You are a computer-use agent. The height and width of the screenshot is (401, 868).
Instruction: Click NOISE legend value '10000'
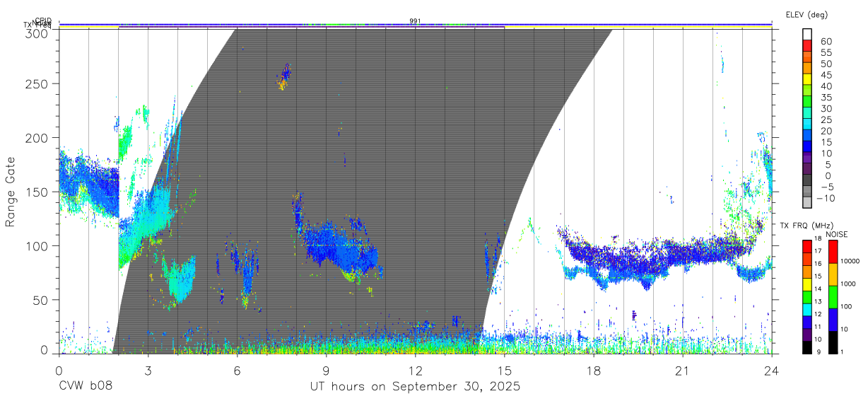pyautogui.click(x=850, y=261)
